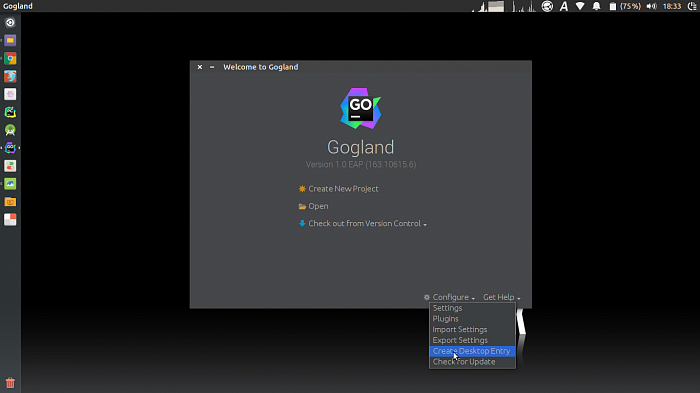
Task: Open the red-white tiles app in dock
Action: point(10,220)
